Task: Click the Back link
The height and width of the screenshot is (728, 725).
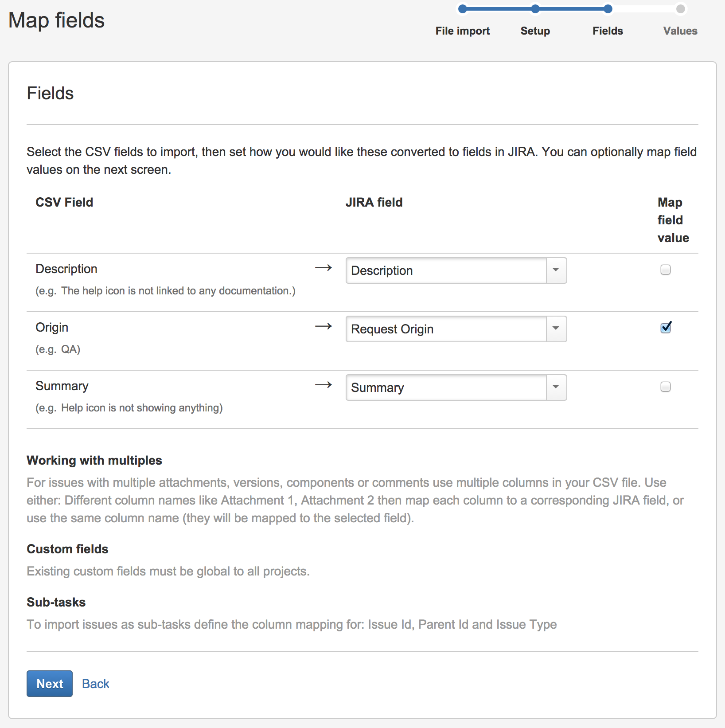Action: click(x=96, y=684)
